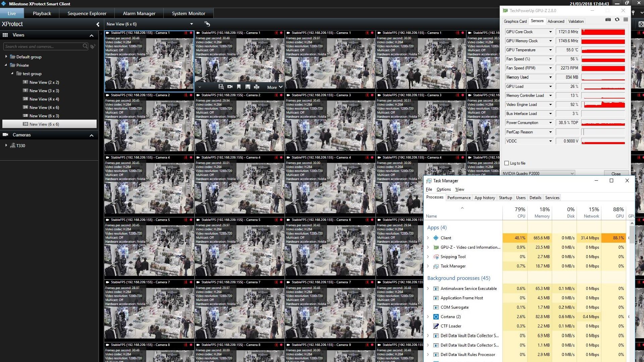644x362 pixels.
Task: Add a bookmark from camera toolbar
Action: (239, 87)
